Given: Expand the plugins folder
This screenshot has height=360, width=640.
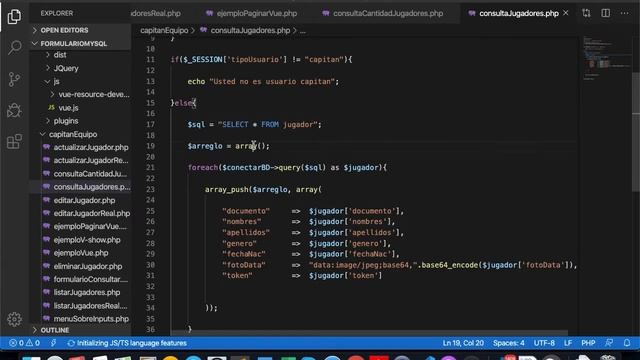Looking at the screenshot, I should click(66, 121).
